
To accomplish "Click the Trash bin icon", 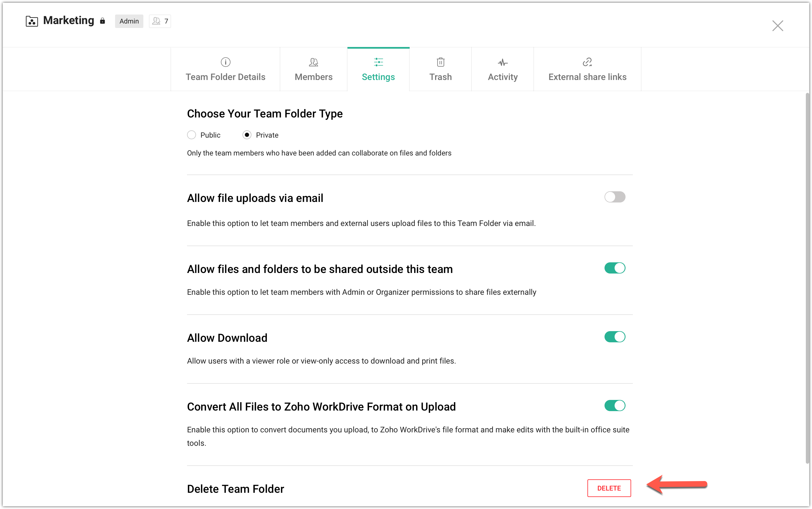I will pyautogui.click(x=440, y=62).
